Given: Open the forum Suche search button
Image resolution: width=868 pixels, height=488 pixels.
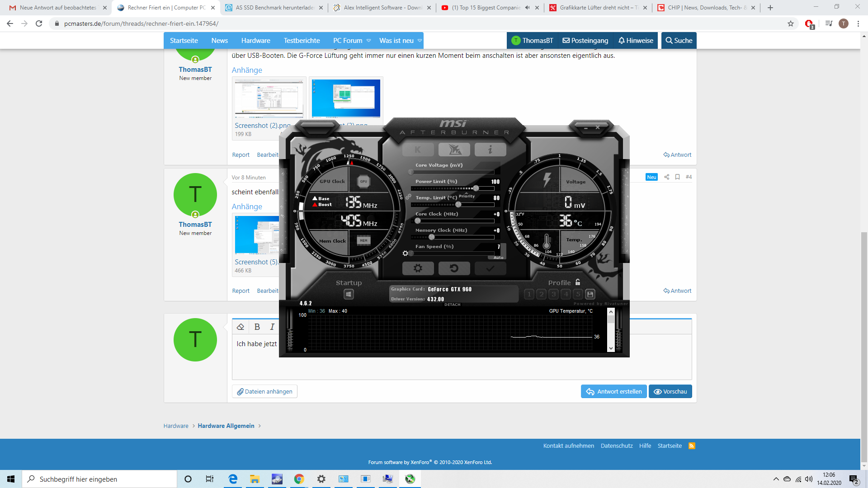Looking at the screenshot, I should [x=679, y=41].
